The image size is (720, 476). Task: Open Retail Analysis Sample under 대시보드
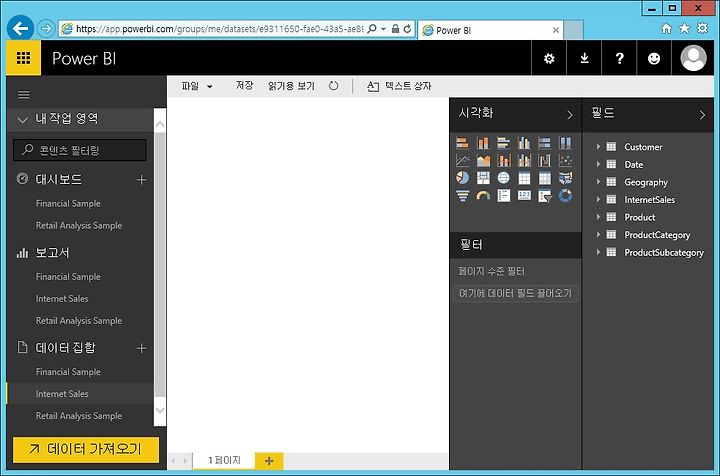[x=79, y=225]
